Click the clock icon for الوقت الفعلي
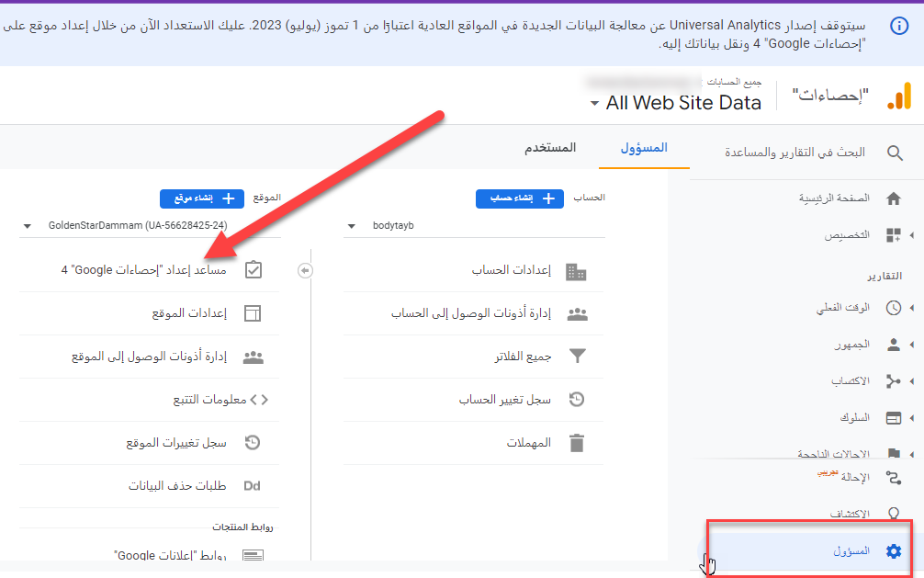Screen dimensions: 924x578 pos(894,308)
